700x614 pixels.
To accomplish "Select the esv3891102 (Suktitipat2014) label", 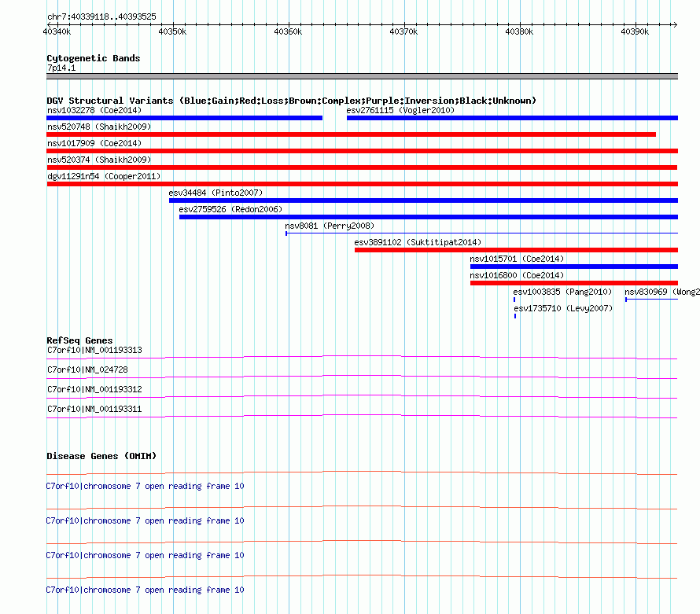I will (x=418, y=242).
